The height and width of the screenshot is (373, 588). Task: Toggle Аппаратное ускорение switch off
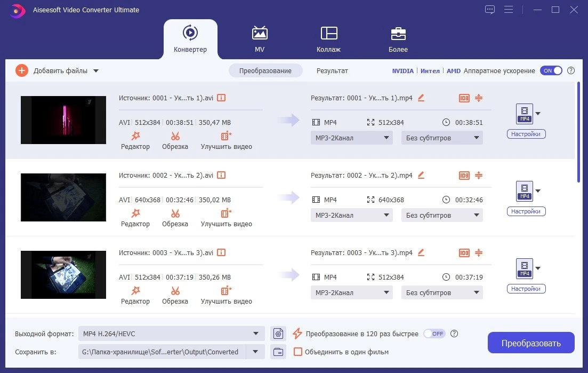click(x=551, y=70)
